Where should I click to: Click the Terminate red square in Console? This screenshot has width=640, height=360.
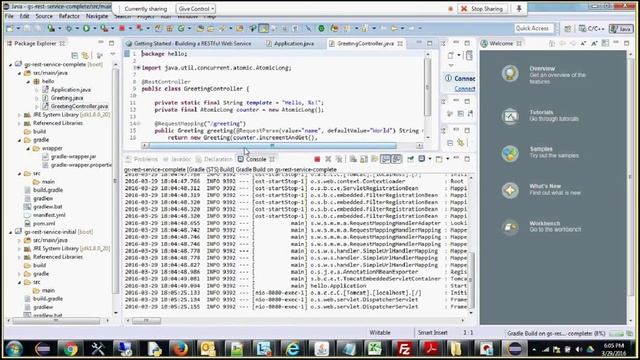click(317, 159)
